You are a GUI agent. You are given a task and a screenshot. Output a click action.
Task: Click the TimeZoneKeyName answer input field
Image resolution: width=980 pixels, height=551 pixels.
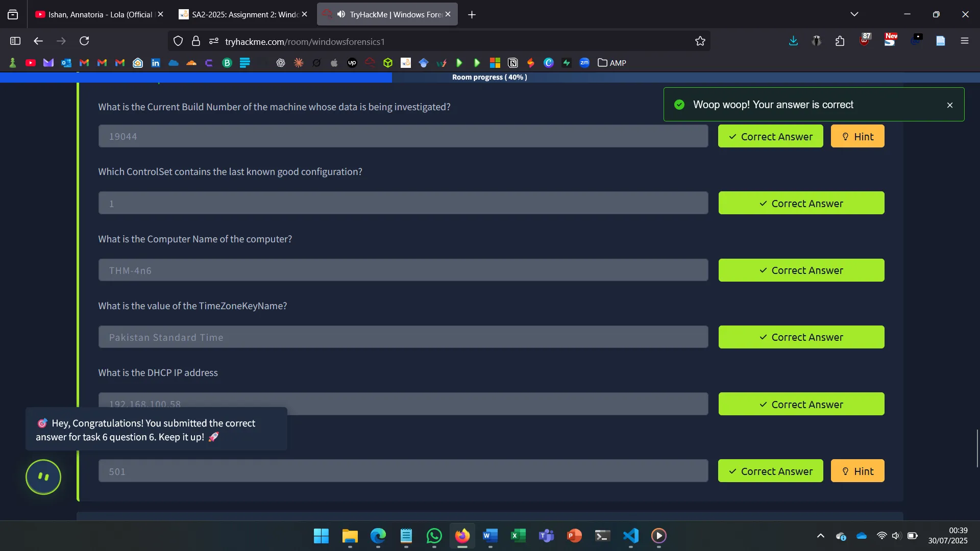(403, 337)
